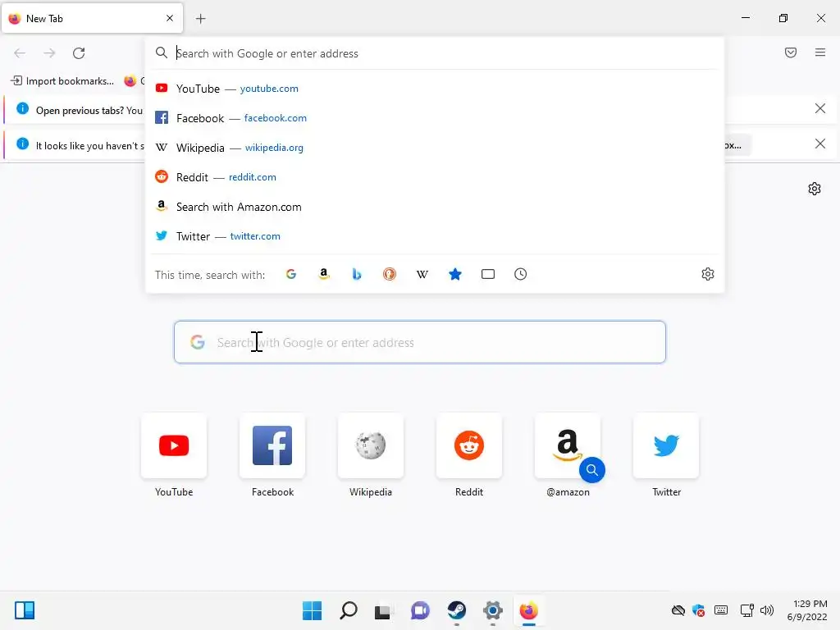Open taskbar Search
840x630 pixels.
point(348,610)
